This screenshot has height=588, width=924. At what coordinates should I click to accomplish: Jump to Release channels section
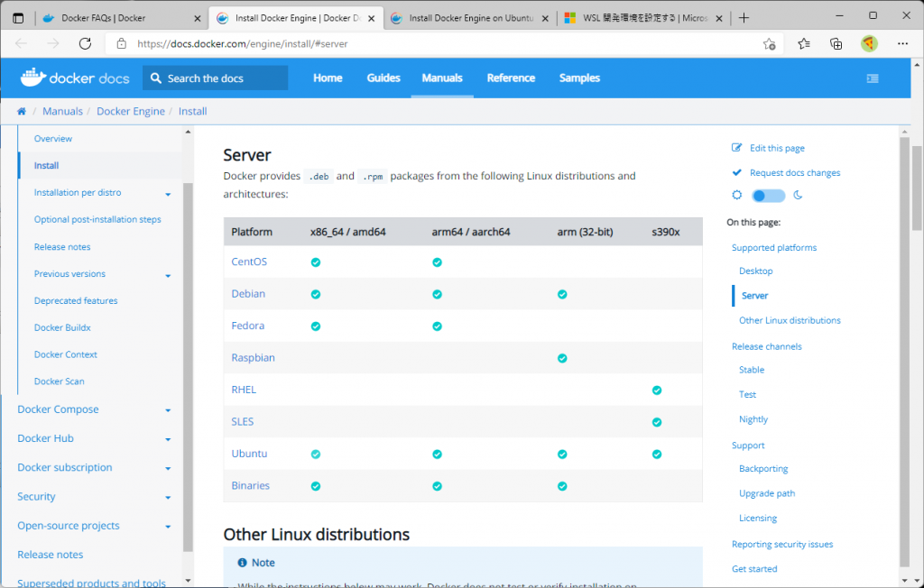[x=767, y=346]
